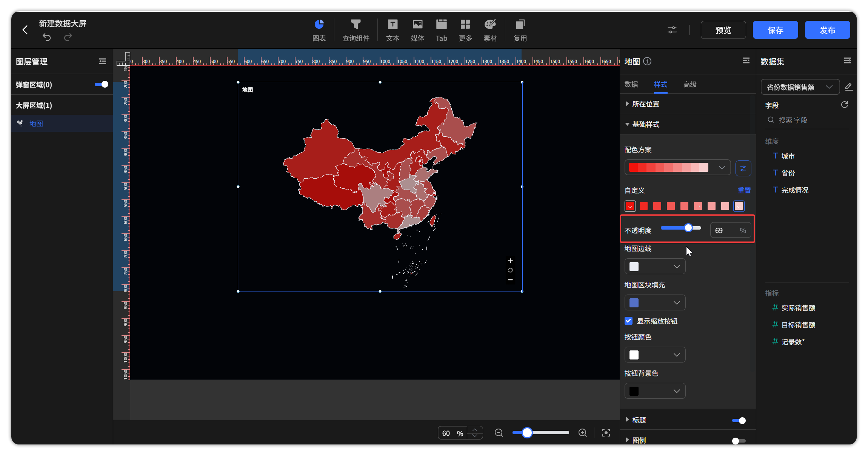
Task: Open the 地图区块填充 color dropdown
Action: coord(655,302)
